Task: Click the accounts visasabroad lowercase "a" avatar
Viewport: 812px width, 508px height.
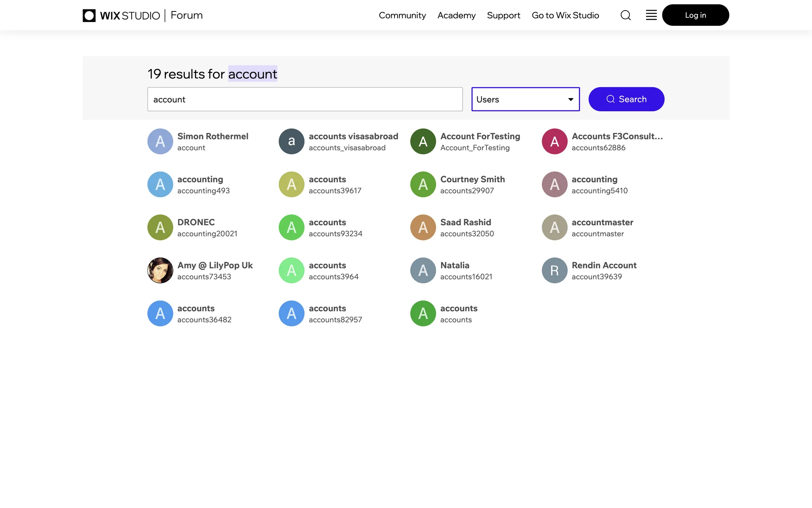Action: pos(291,141)
